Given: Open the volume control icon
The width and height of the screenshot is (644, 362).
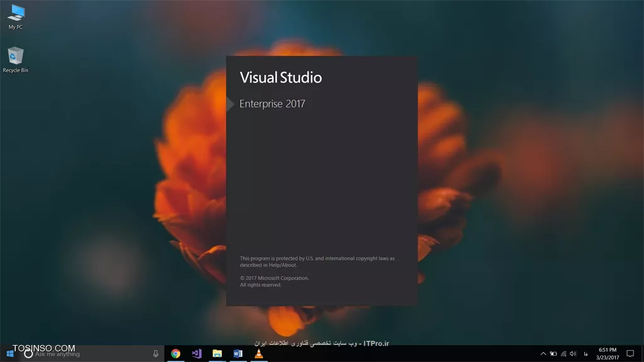Looking at the screenshot, I should [574, 354].
